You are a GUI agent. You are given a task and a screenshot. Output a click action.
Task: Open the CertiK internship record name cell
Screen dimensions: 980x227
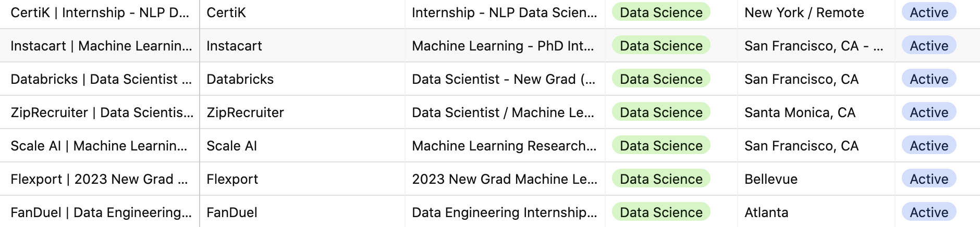pos(100,12)
